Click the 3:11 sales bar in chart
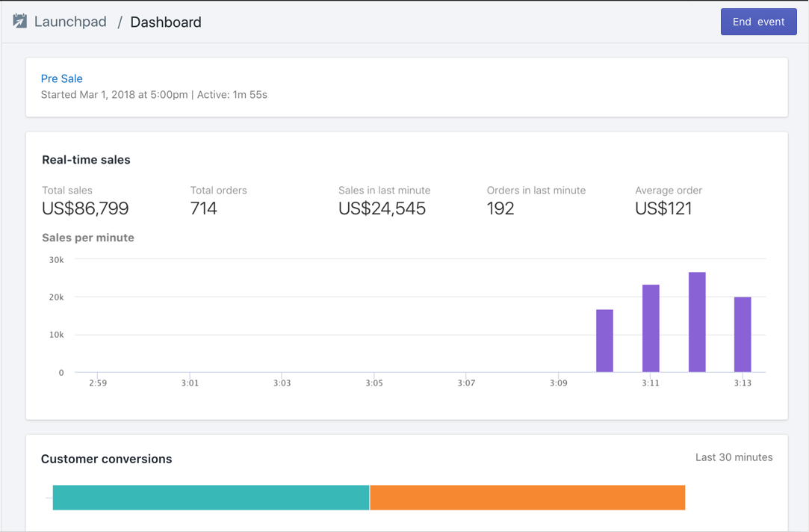Screen dimensions: 809x532 coord(651,328)
